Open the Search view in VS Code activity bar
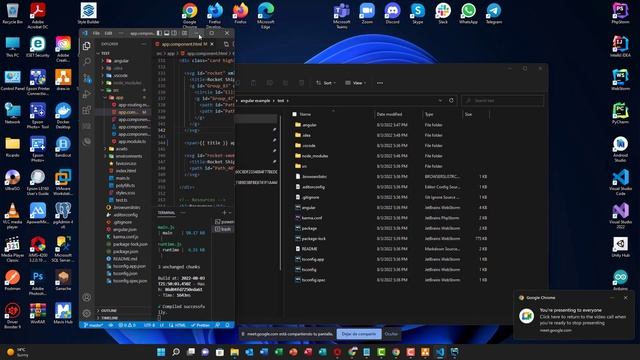 click(87, 62)
